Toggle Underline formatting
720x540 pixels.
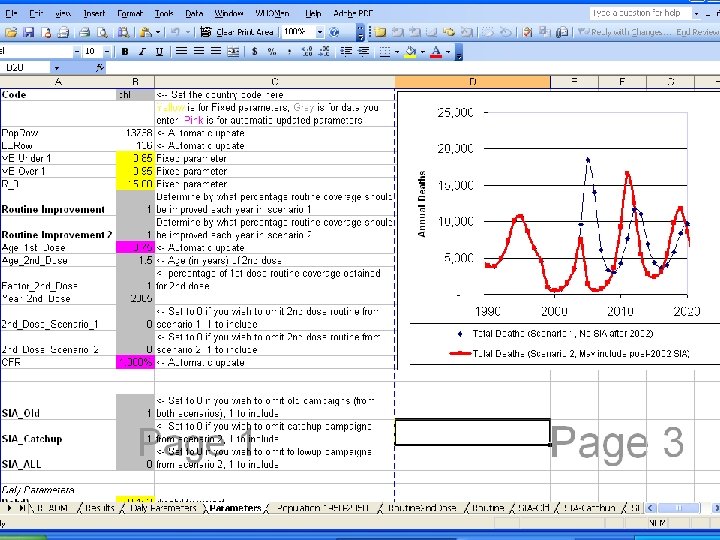tap(159, 51)
